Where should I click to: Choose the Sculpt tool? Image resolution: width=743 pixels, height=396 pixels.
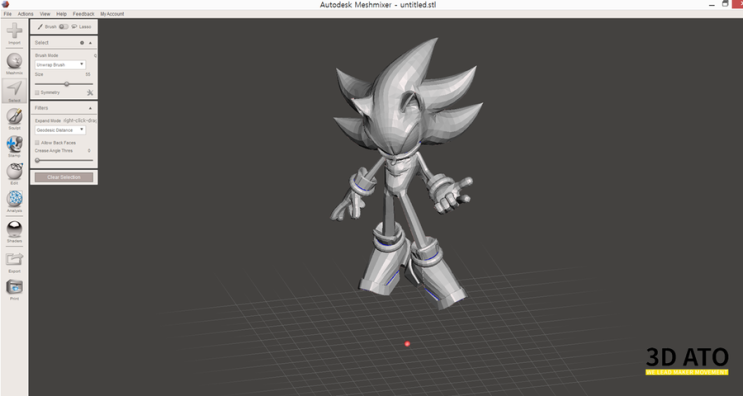14,116
